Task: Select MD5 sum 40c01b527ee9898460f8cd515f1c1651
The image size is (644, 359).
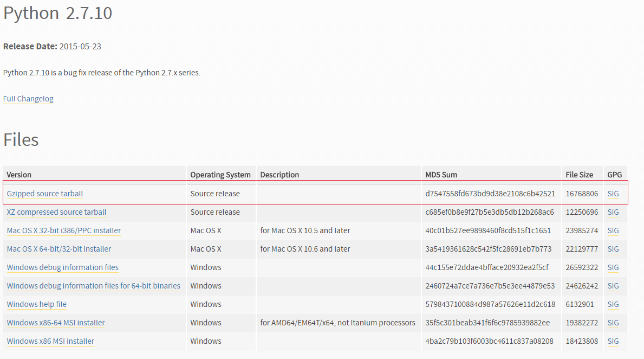Action: click(x=488, y=230)
